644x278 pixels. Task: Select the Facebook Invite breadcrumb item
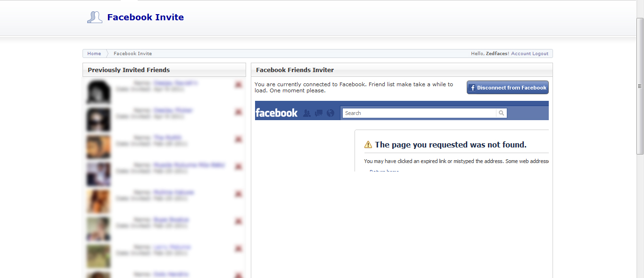tap(132, 54)
